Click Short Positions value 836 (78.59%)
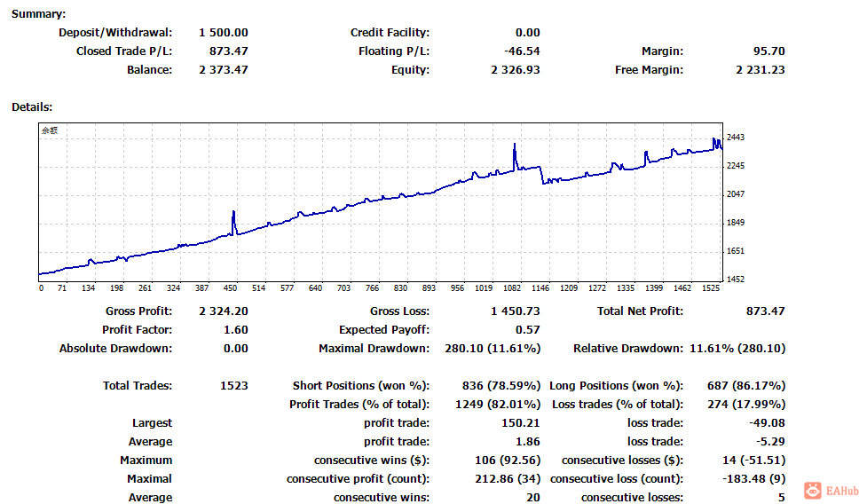Screen dimensions: 867x504 pos(501,386)
